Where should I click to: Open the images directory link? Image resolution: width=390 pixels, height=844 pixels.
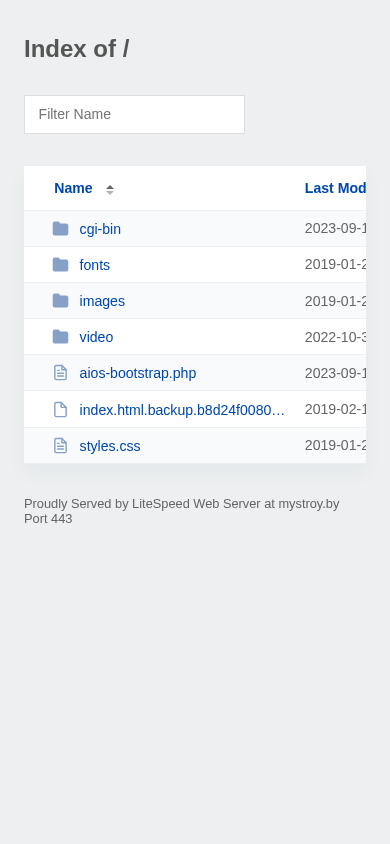(x=102, y=301)
